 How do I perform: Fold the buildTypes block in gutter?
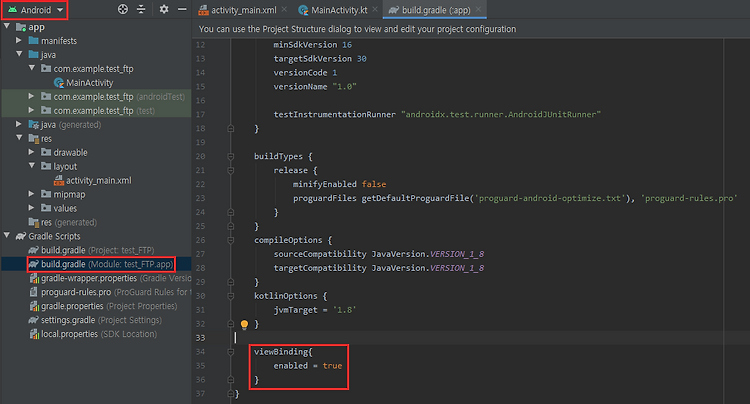[231, 156]
